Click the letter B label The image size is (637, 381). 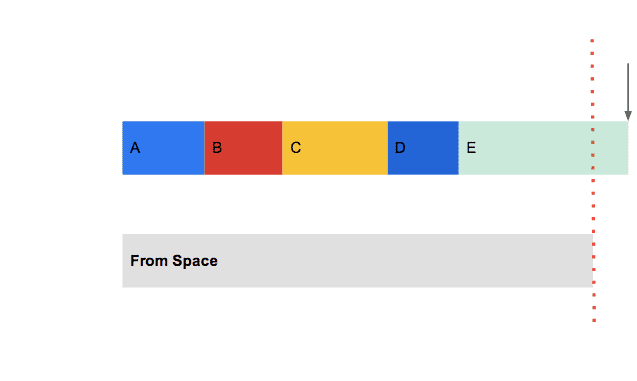[x=217, y=148]
